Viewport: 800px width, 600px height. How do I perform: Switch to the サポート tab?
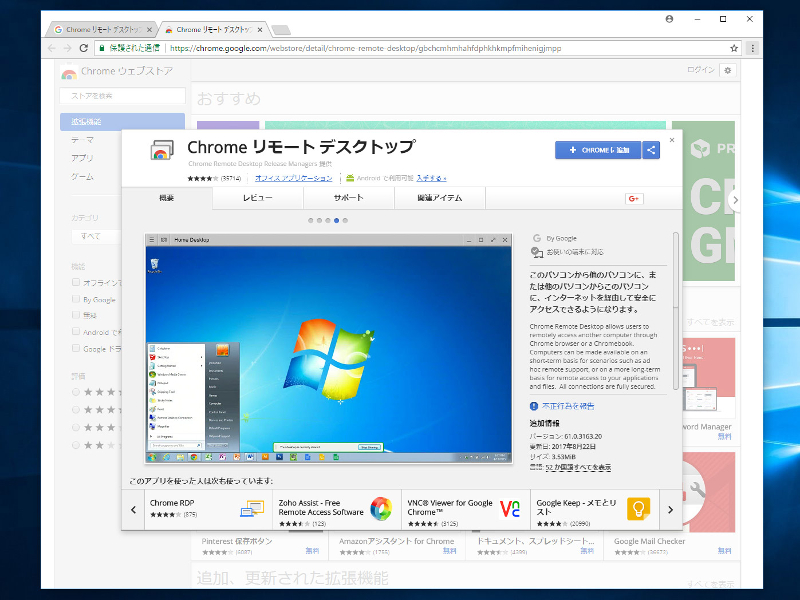(348, 198)
